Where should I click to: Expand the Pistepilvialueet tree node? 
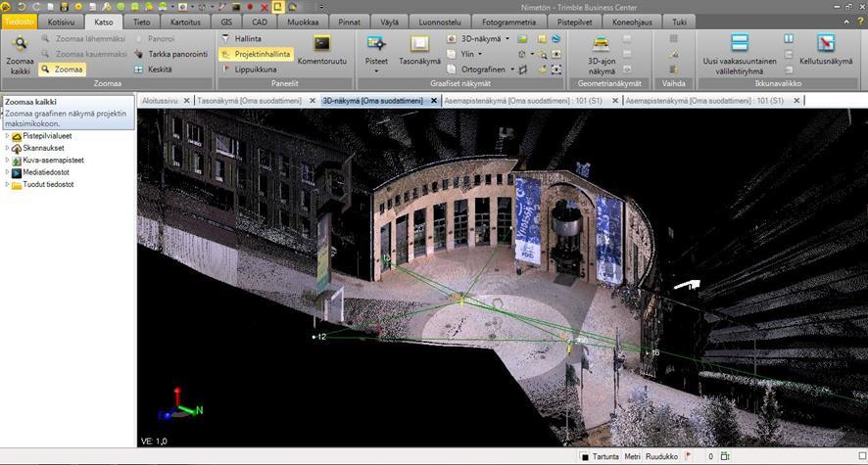click(7, 135)
